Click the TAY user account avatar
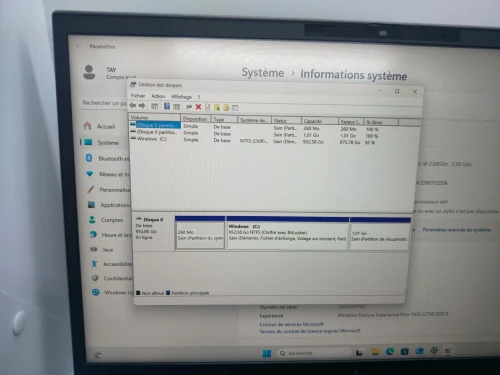 [89, 72]
